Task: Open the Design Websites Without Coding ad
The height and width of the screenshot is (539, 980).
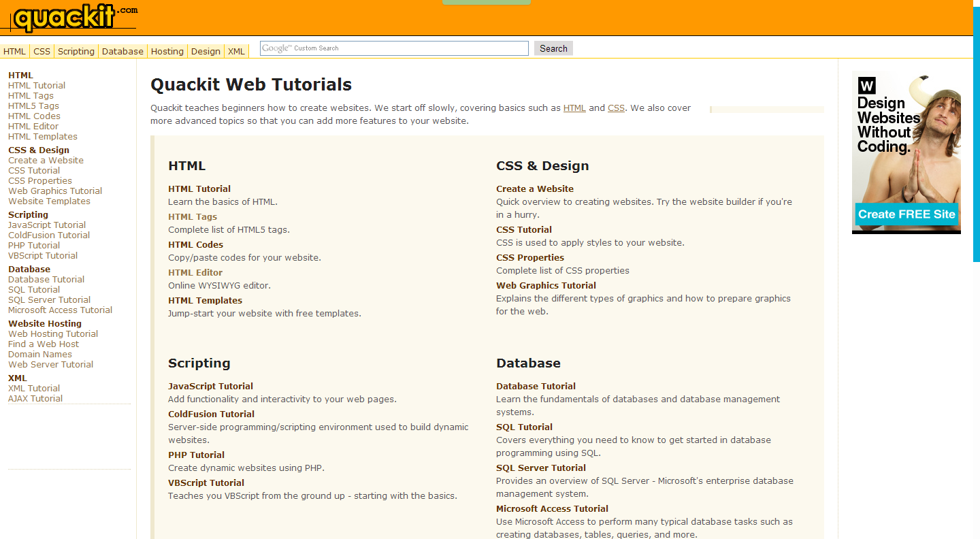Action: point(906,152)
